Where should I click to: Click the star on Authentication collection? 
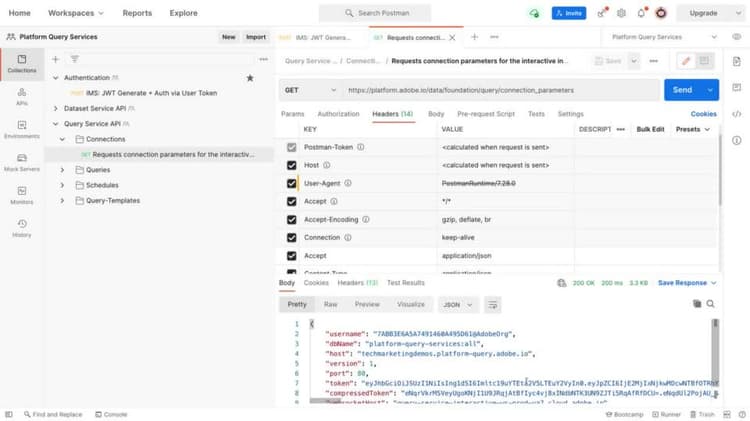tap(250, 78)
